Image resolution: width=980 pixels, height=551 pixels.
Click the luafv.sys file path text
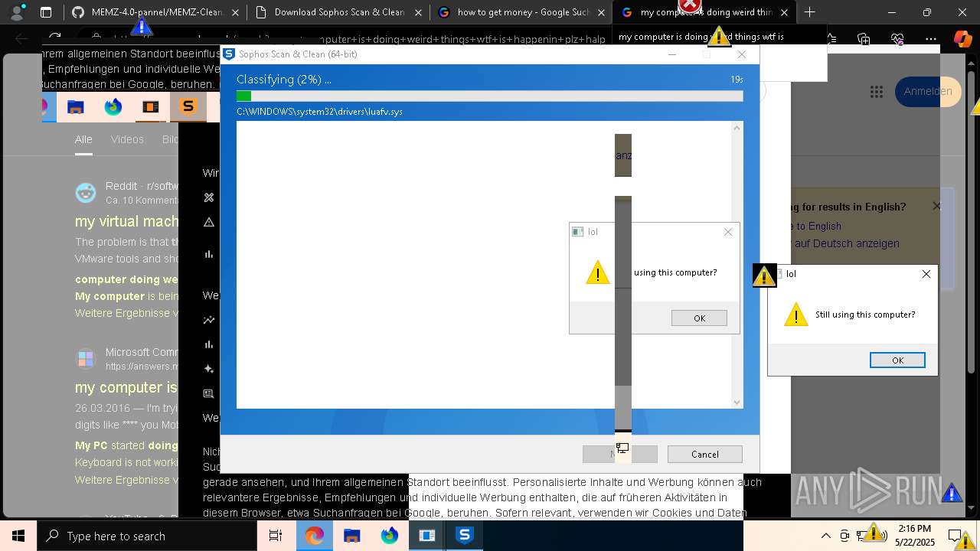coord(319,112)
